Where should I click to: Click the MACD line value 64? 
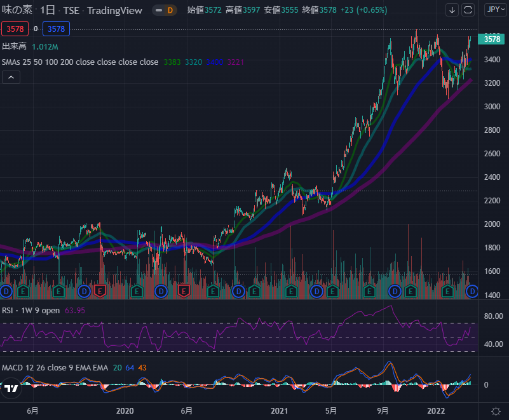(x=130, y=368)
